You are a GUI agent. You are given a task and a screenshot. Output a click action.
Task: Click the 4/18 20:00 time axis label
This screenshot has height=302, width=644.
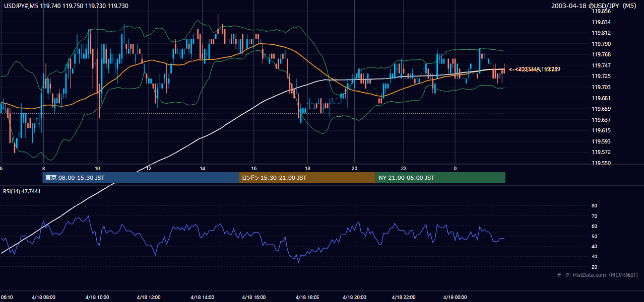(x=354, y=297)
